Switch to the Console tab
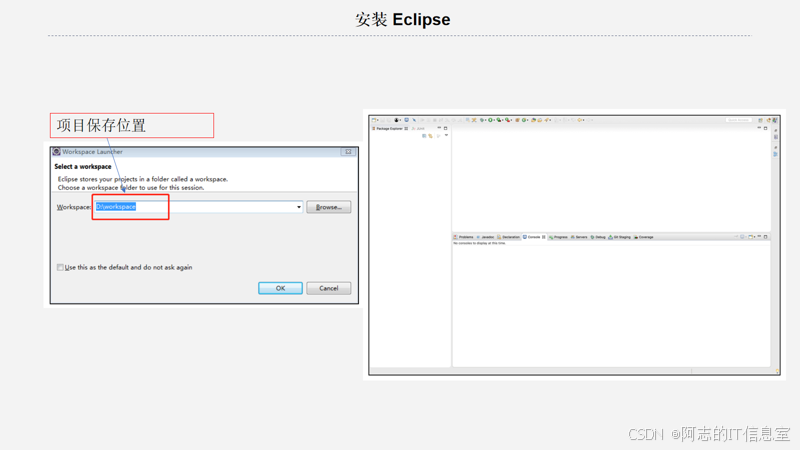The image size is (800, 450). 534,237
